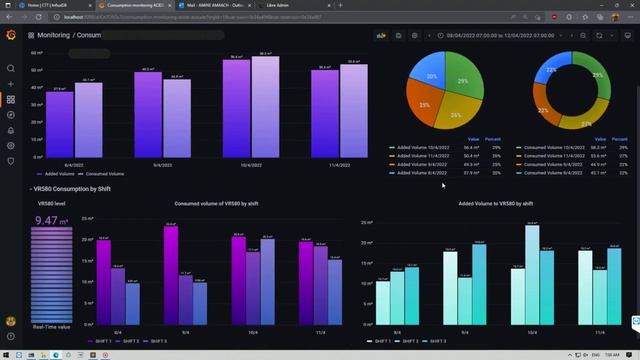Open the user profile avatar in sidebar
The image size is (640, 360).
click(x=11, y=321)
